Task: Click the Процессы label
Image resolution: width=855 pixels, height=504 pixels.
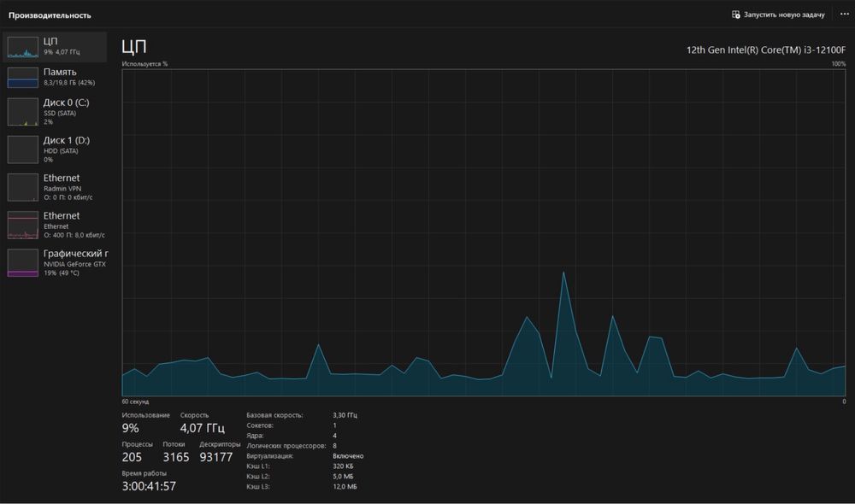Action: 137,444
